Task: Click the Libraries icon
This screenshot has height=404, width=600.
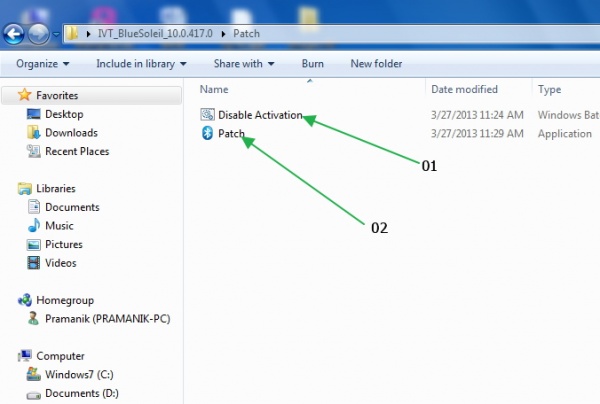Action: pos(25,188)
